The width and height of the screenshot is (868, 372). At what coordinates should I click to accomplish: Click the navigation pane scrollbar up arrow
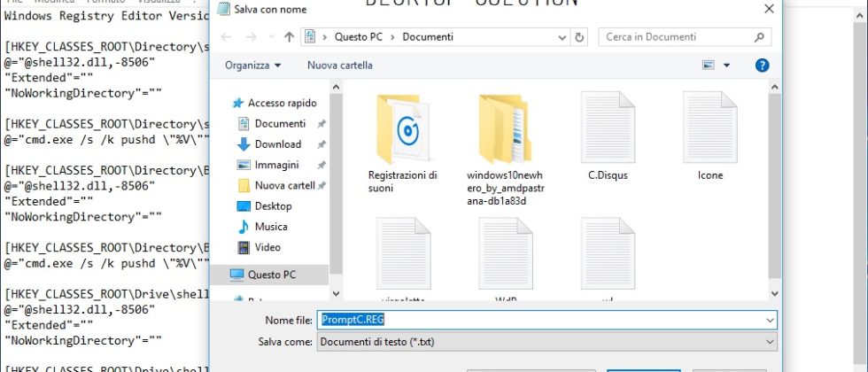tap(336, 87)
